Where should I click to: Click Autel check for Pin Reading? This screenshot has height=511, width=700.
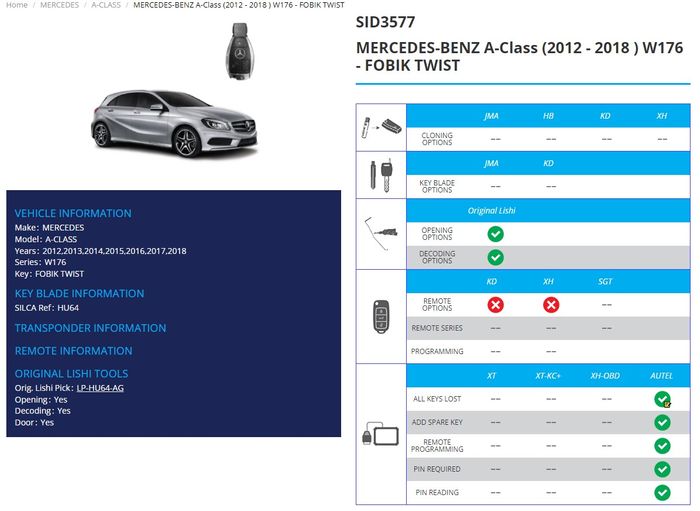pyautogui.click(x=662, y=492)
